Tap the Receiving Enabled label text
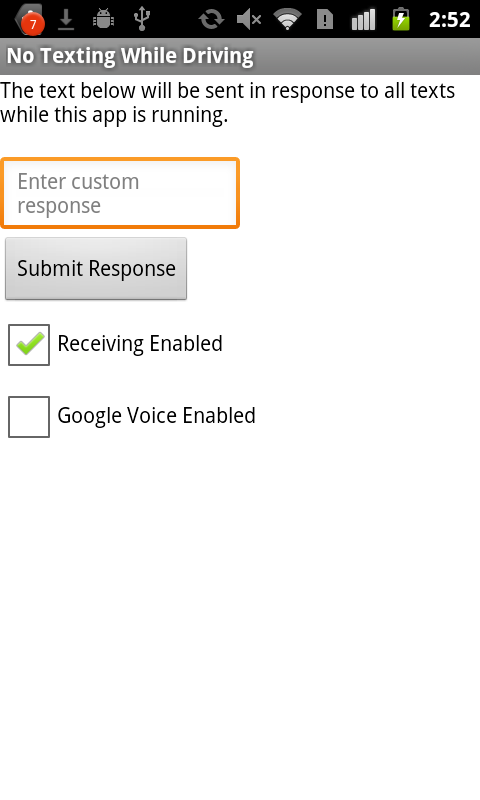480x800 pixels. pyautogui.click(x=140, y=344)
